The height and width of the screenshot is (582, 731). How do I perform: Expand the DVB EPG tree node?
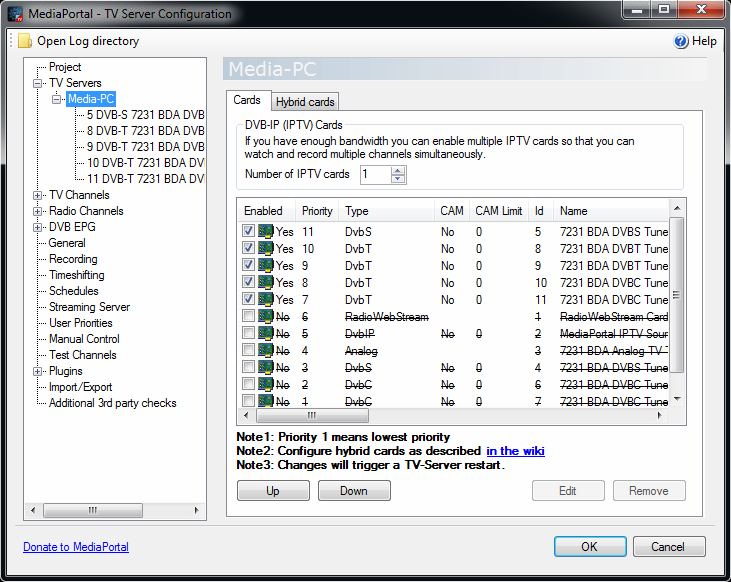point(37,227)
